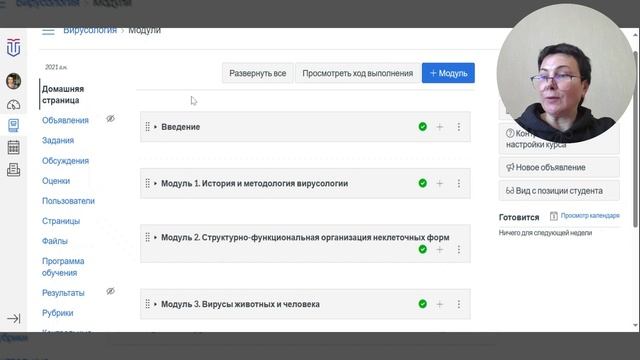Viewport: 640px width, 360px height.
Task: Add item to Введение with plus icon
Action: [x=440, y=127]
